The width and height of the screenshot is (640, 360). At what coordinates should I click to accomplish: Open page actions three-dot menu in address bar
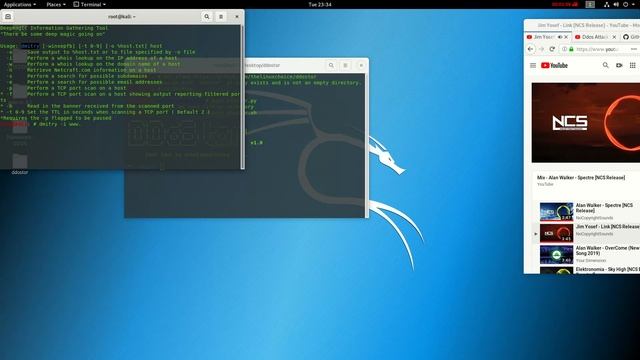pyautogui.click(x=633, y=49)
